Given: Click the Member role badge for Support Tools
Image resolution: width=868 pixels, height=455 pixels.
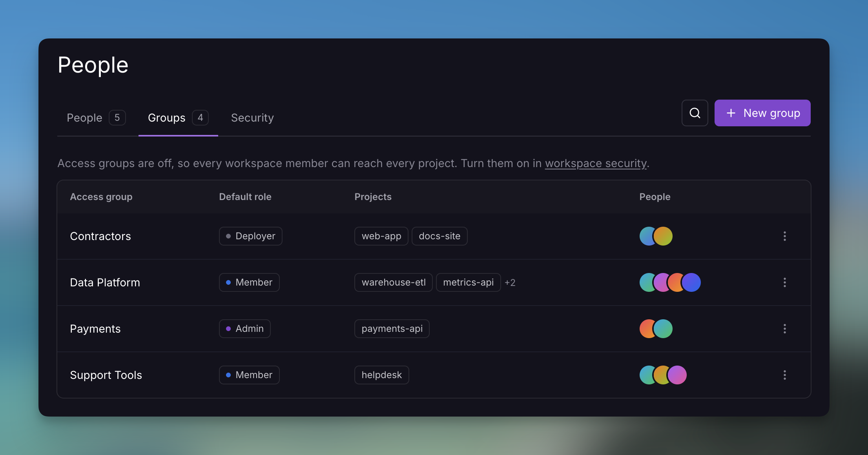Looking at the screenshot, I should [x=249, y=375].
